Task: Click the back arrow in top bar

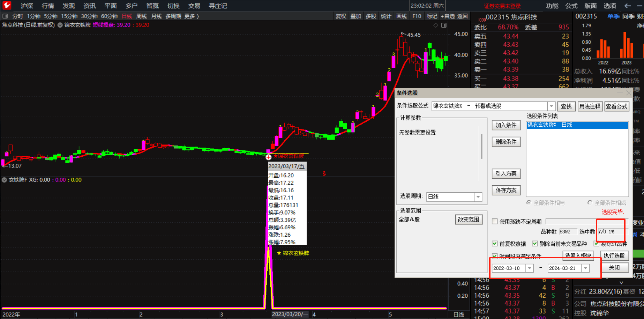Action: click(x=628, y=6)
